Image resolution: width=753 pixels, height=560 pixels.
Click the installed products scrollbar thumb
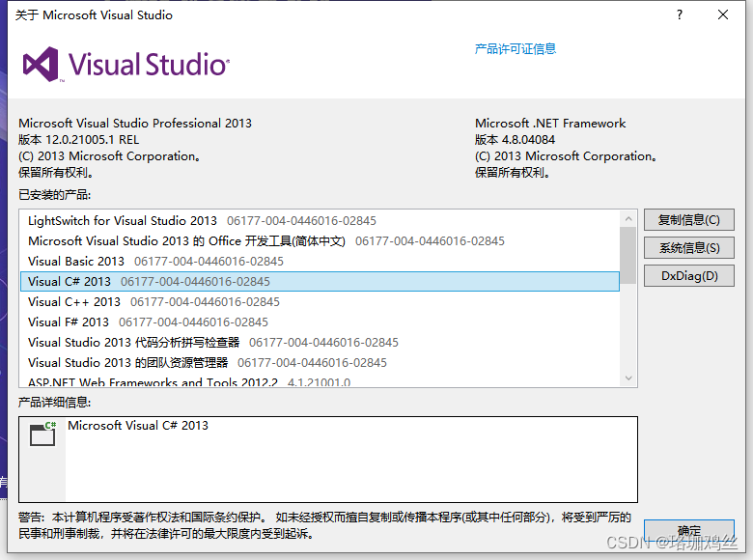(628, 255)
